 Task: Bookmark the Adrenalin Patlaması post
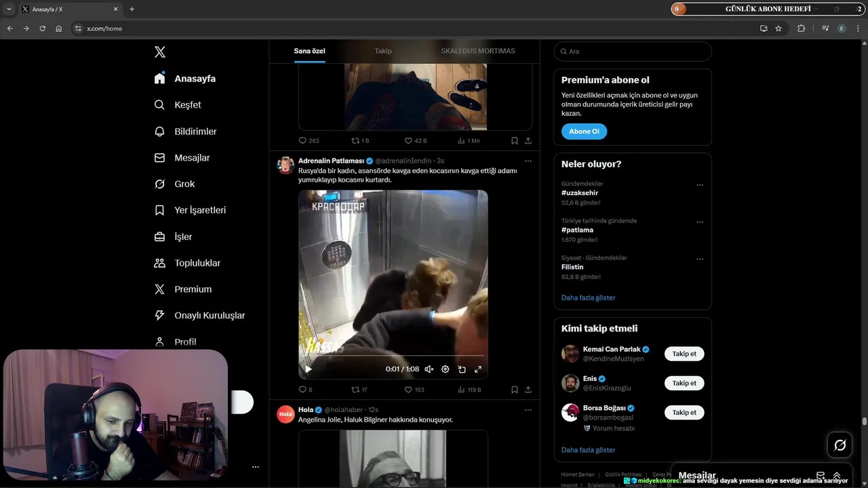pyautogui.click(x=515, y=390)
